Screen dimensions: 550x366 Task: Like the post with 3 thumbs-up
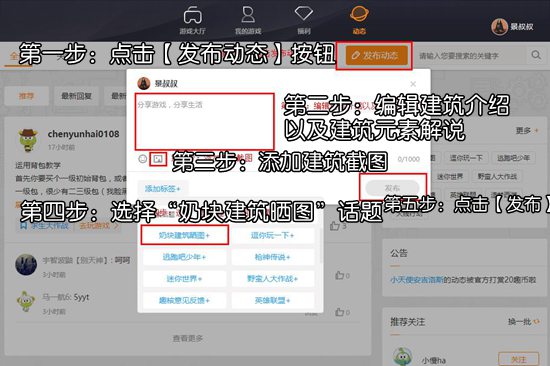point(335,226)
